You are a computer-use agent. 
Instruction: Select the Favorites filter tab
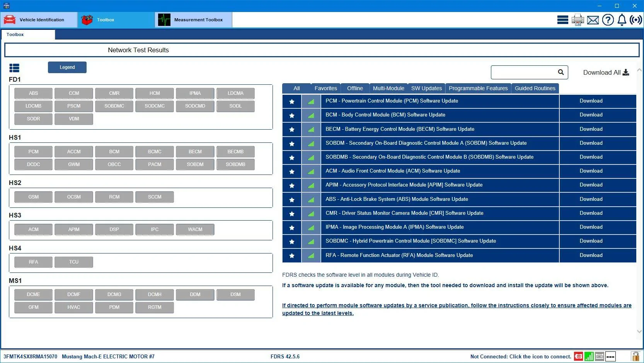(x=326, y=88)
